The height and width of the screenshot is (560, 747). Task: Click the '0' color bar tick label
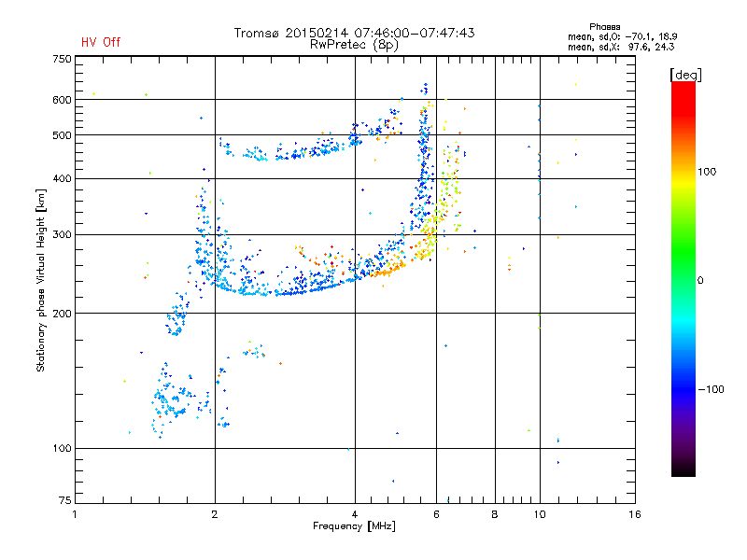coord(700,281)
